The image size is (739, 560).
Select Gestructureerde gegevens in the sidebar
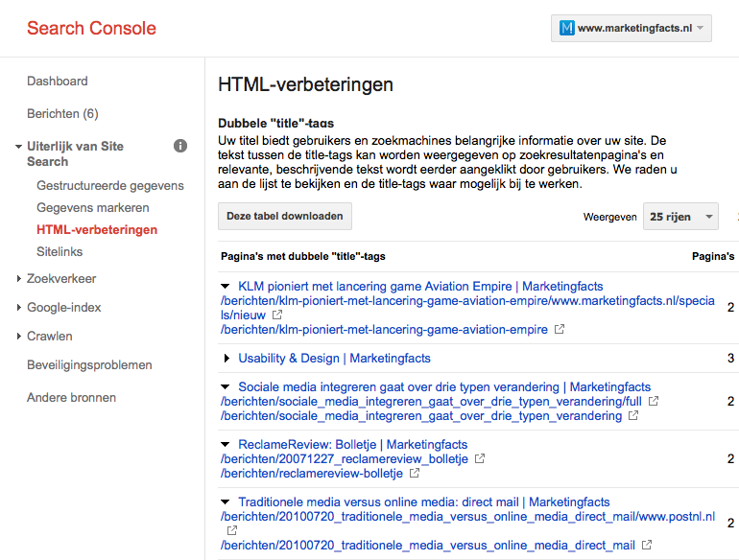point(110,186)
